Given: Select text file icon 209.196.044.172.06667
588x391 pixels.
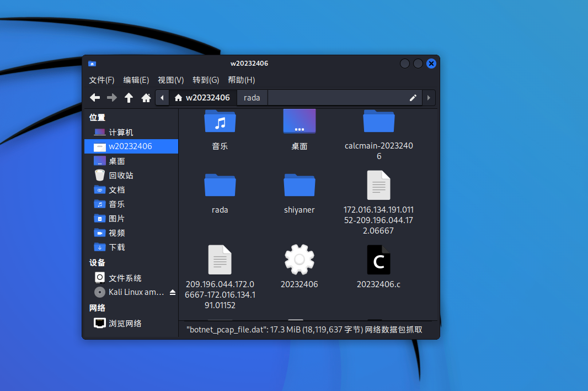Looking at the screenshot, I should pos(220,260).
